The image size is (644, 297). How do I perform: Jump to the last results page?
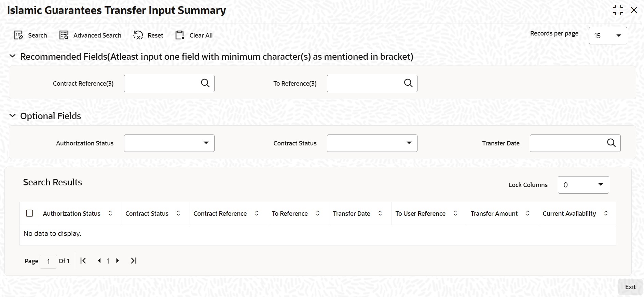coord(134,261)
